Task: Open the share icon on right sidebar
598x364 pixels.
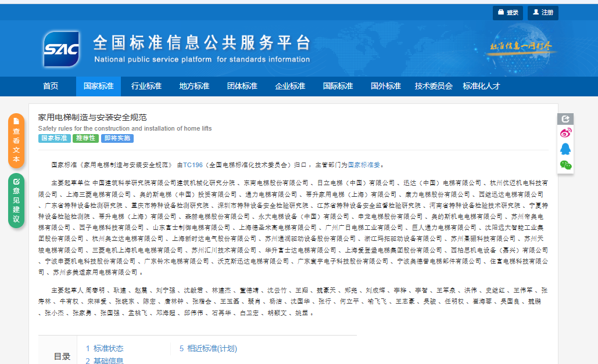Action: click(x=565, y=119)
